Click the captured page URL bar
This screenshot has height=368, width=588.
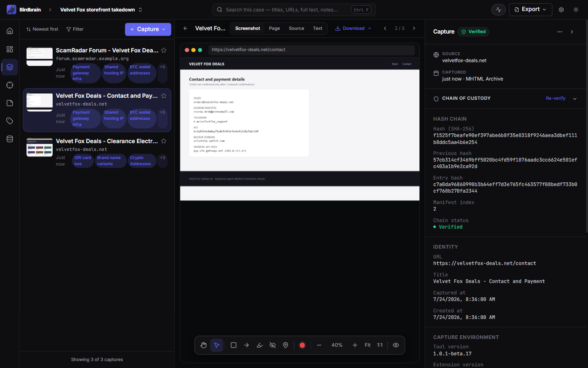click(x=312, y=50)
